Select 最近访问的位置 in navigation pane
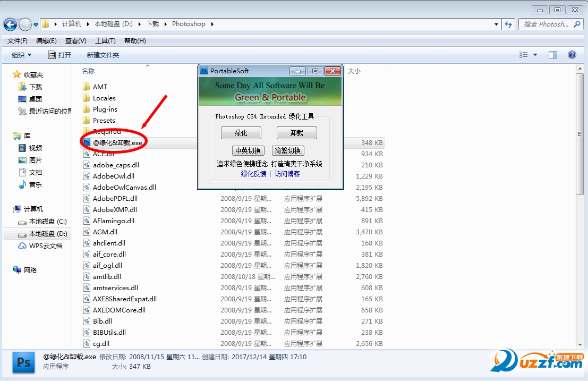The height and width of the screenshot is (381, 588). (45, 112)
